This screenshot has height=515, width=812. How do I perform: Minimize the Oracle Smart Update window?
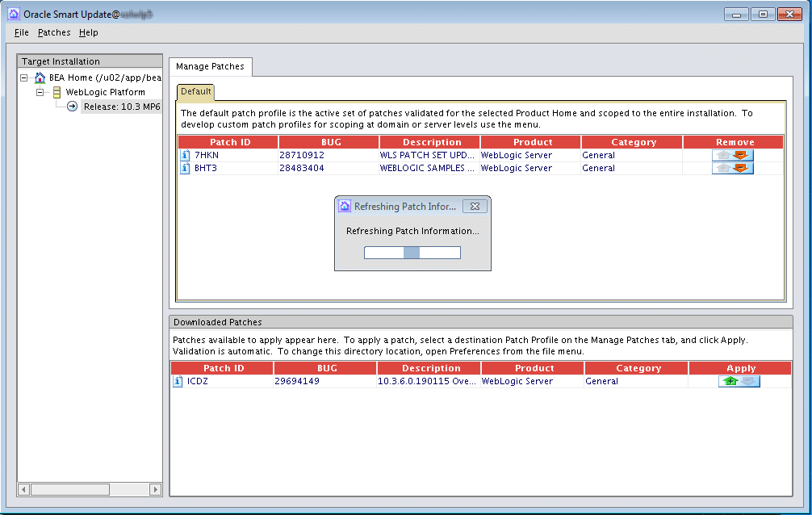(x=736, y=15)
